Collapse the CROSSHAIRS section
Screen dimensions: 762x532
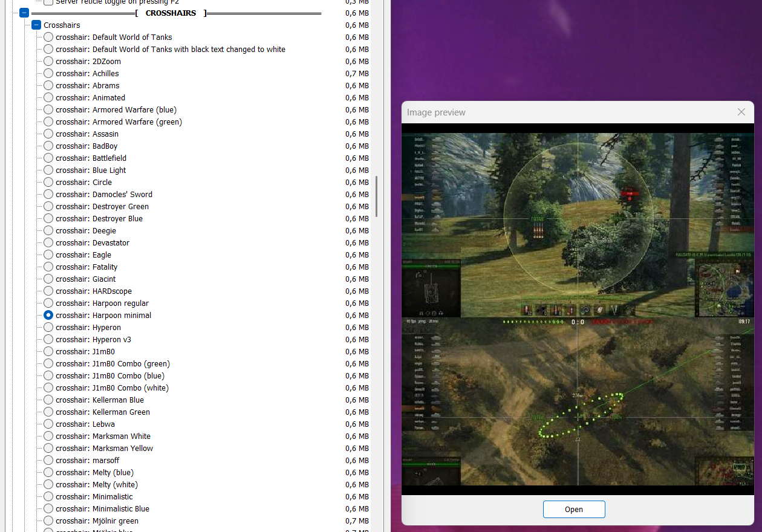click(x=24, y=13)
